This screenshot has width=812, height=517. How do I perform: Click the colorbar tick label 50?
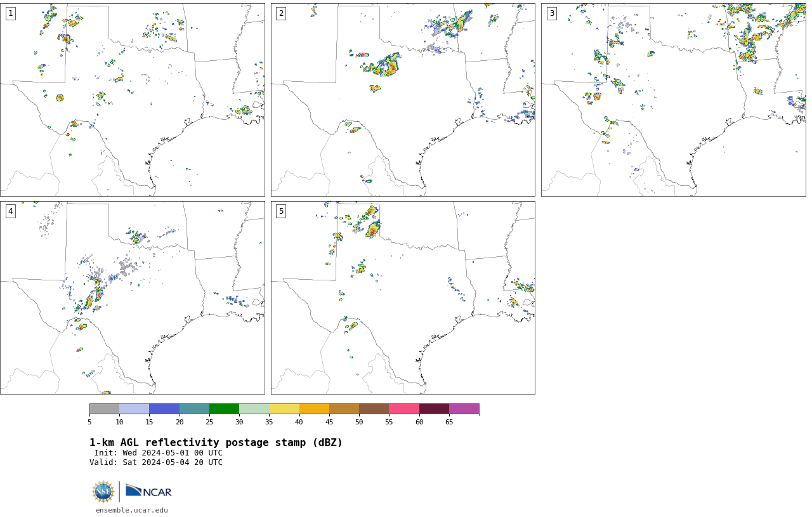359,422
